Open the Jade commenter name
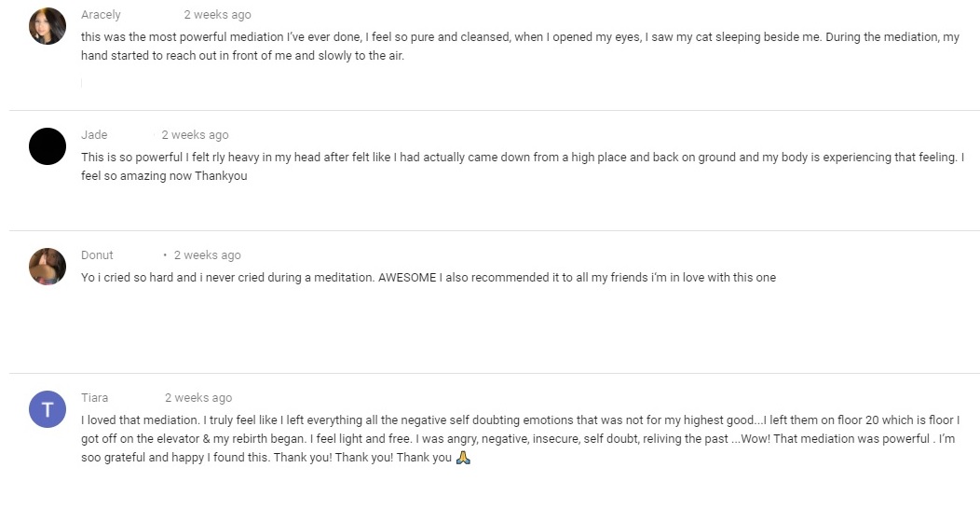 coord(94,134)
